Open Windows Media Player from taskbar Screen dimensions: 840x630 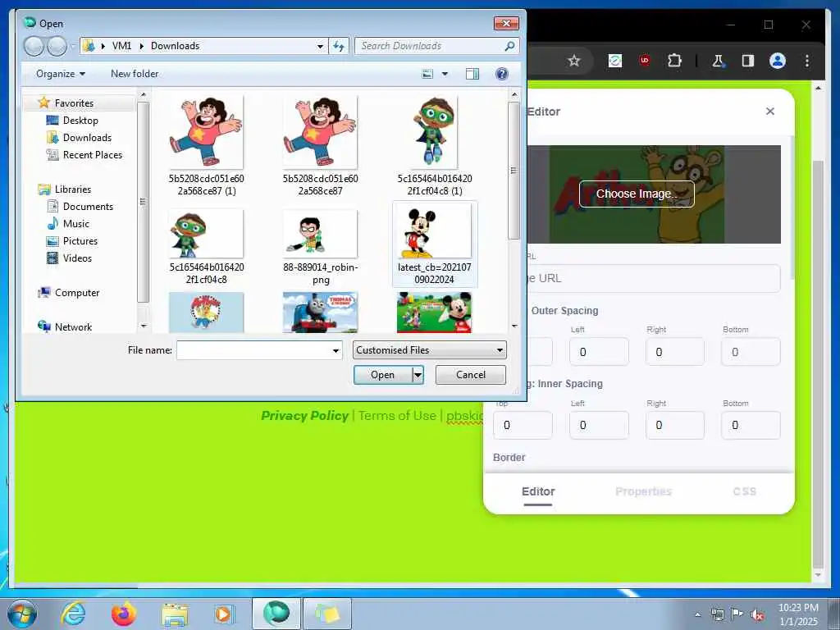point(223,614)
